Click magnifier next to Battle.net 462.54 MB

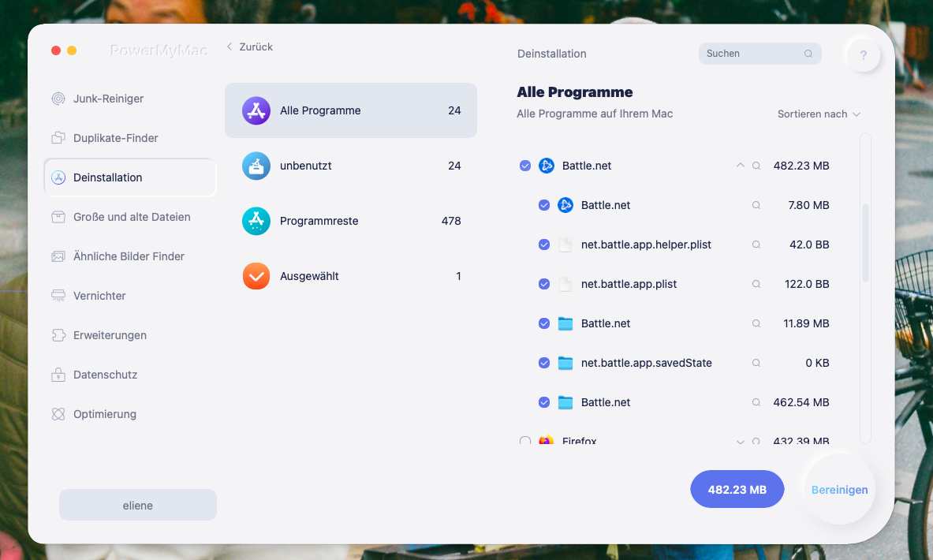click(756, 402)
